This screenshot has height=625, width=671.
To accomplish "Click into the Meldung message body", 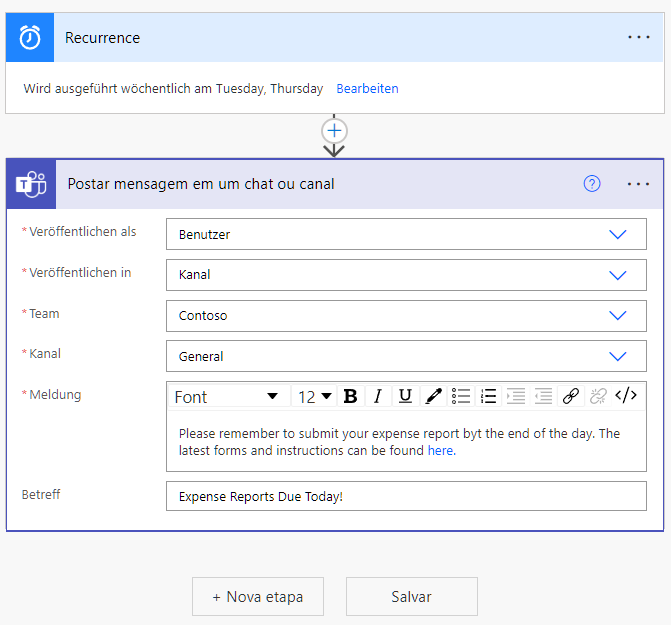I will click(x=406, y=441).
